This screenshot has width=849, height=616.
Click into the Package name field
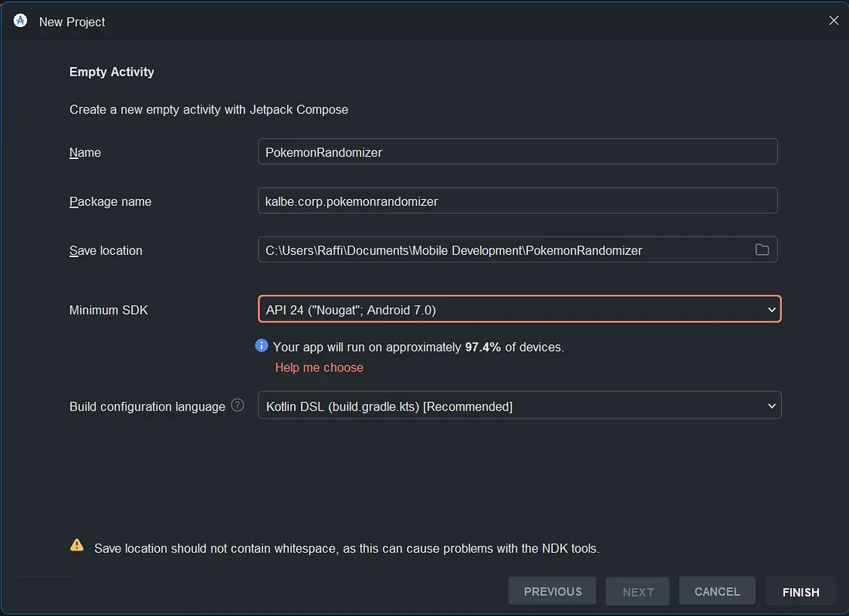click(x=518, y=201)
